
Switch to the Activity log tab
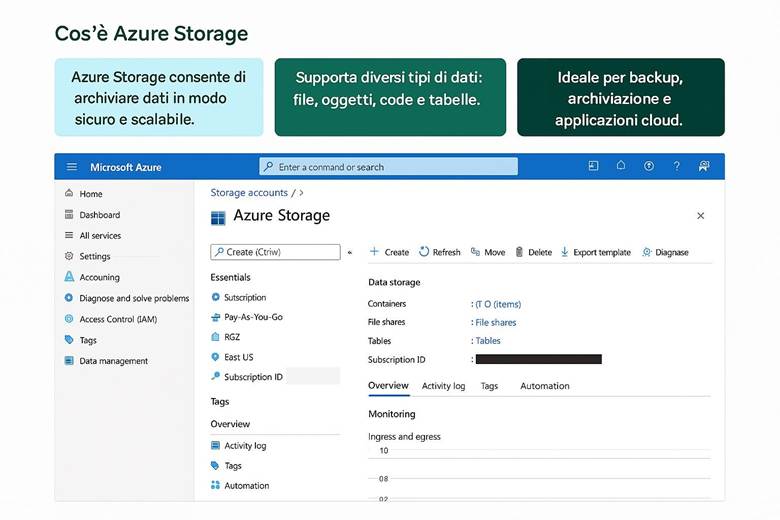[443, 386]
